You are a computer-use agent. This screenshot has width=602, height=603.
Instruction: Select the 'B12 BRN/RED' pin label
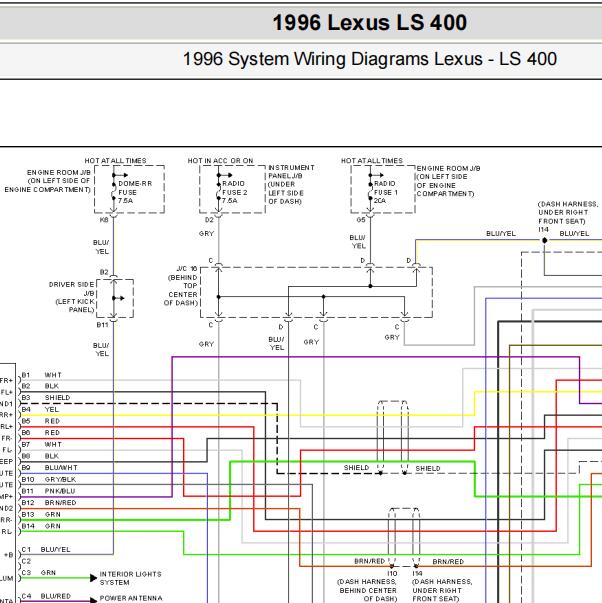(x=49, y=502)
